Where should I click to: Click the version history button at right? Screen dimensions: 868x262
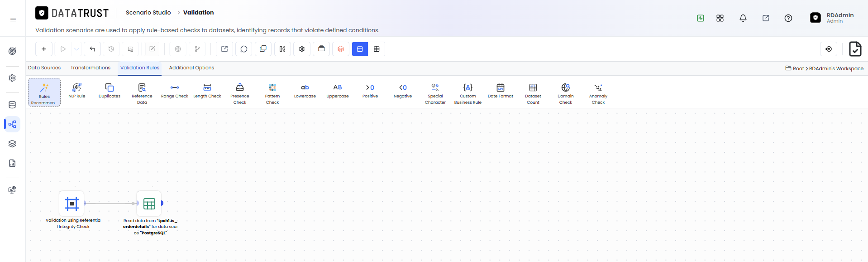(x=829, y=49)
